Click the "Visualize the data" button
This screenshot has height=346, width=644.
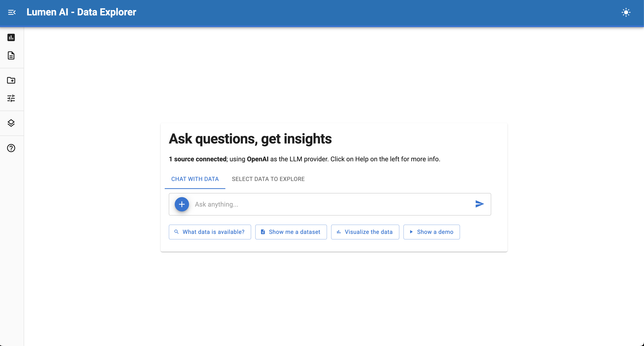[x=365, y=232]
